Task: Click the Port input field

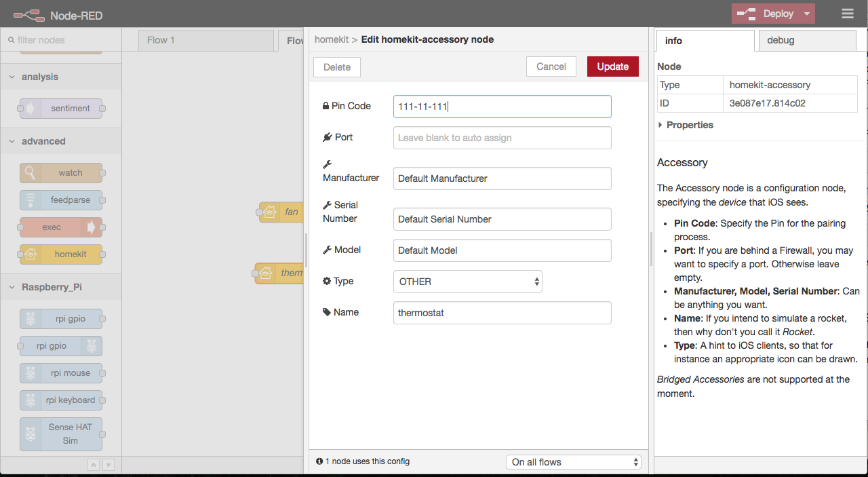Action: pyautogui.click(x=502, y=138)
